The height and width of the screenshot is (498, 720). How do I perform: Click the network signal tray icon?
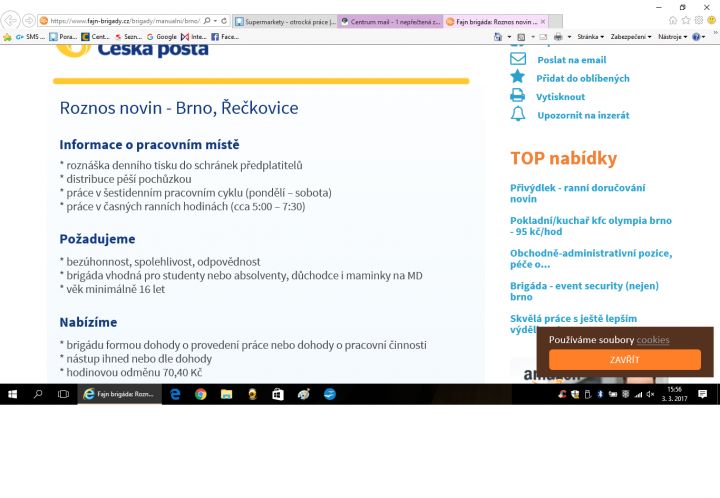click(638, 394)
